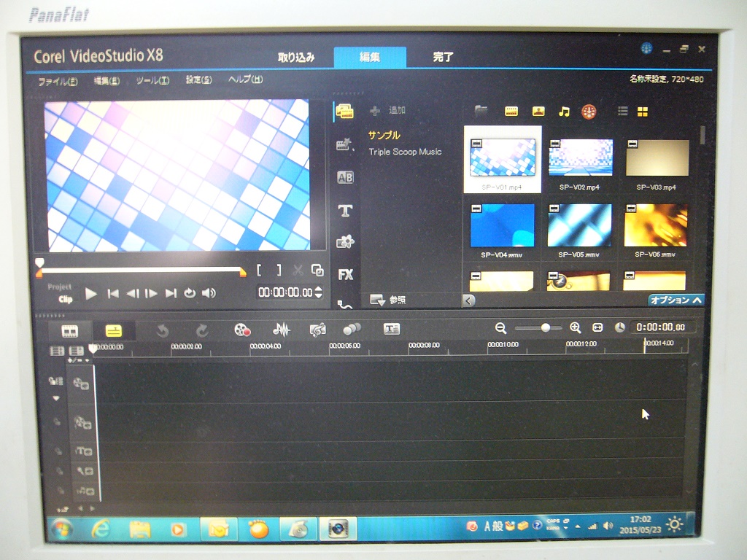Screen dimensions: 747x560
Task: Toggle showing audio files in the library
Action: [564, 112]
